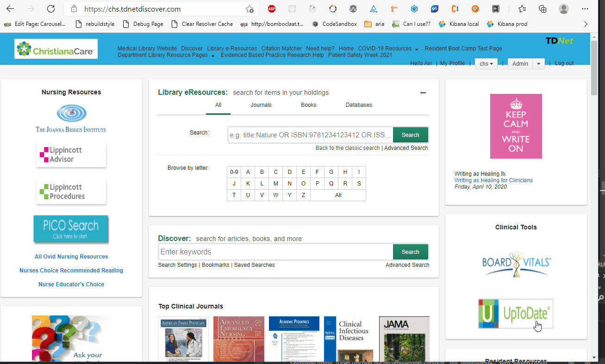605x364 pixels.
Task: Click the orange C extension icon
Action: tap(455, 9)
